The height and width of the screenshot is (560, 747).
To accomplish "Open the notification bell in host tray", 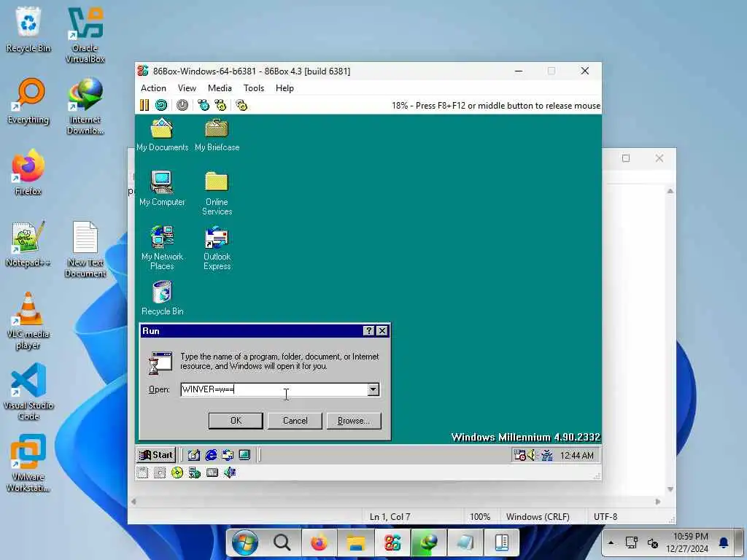I will pos(723,542).
